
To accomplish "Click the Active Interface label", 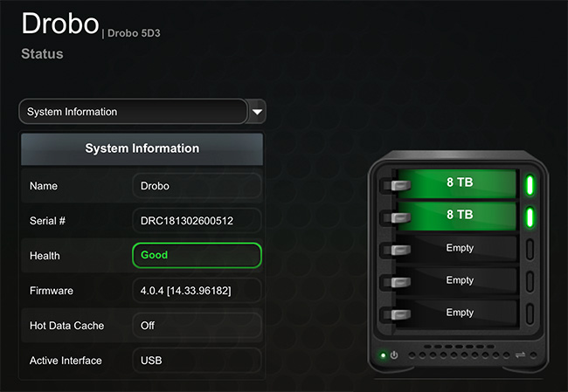I will click(x=66, y=361).
